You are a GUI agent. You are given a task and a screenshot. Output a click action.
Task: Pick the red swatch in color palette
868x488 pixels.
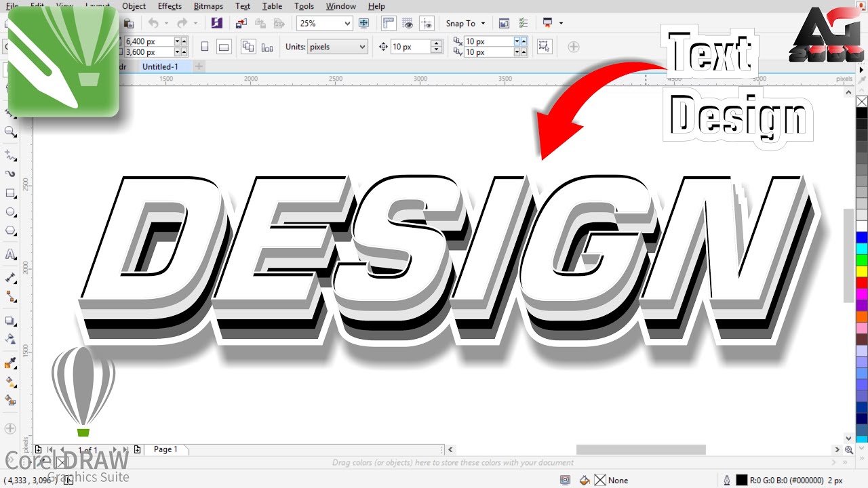coord(862,283)
